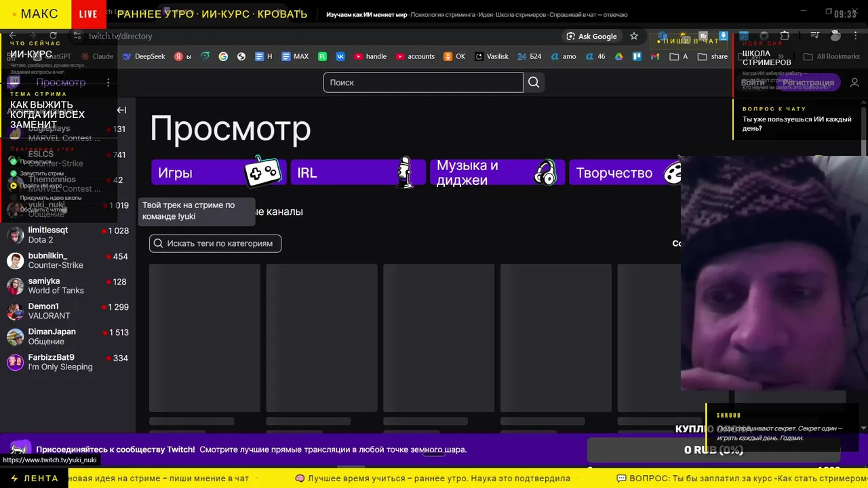Open the share bookmarks folder
The width and height of the screenshot is (868, 488).
tap(713, 56)
